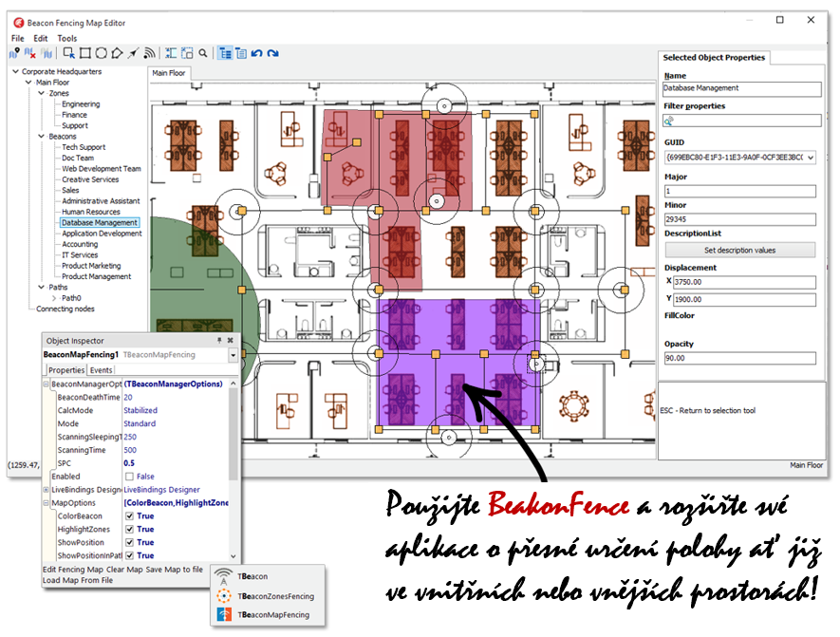Click the Set description values button
Image resolution: width=840 pixels, height=637 pixels.
[x=739, y=251]
